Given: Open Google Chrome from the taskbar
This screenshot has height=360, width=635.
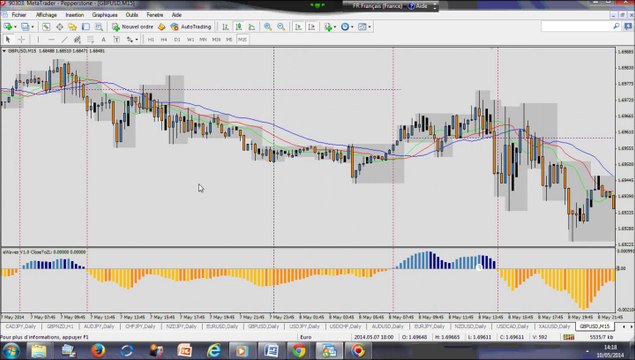Looking at the screenshot, I should pyautogui.click(x=299, y=350).
